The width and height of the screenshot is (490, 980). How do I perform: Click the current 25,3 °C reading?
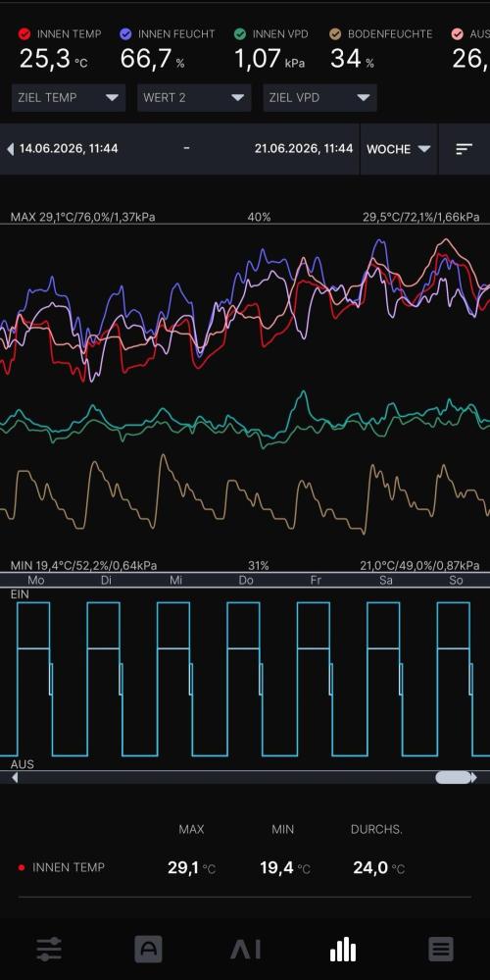53,59
